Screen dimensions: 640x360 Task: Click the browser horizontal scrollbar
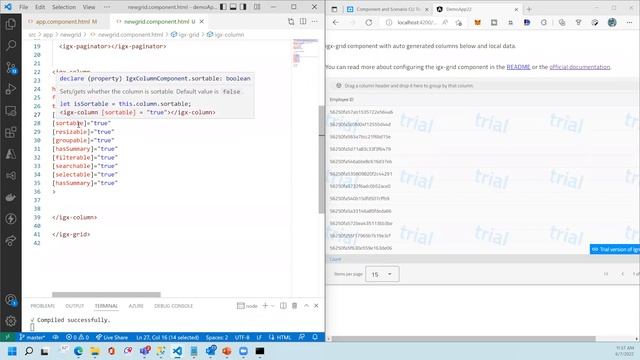pos(463,339)
